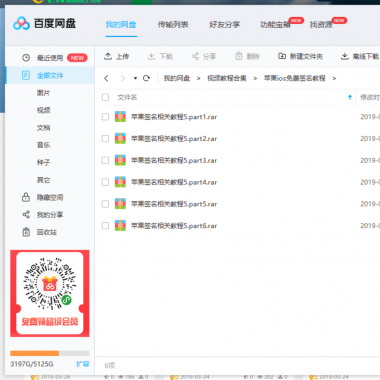Check the box for part4.rar

point(105,182)
